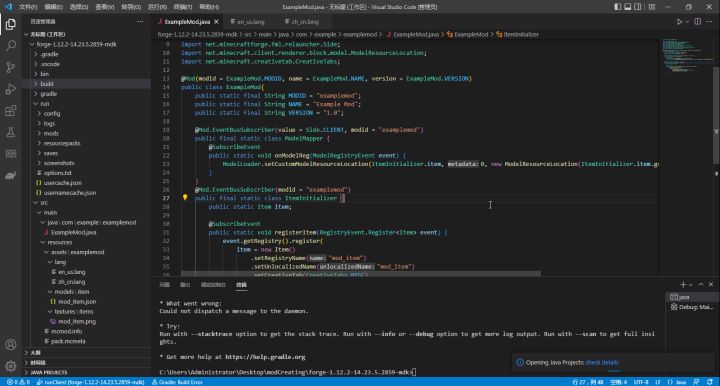Click Gradle: Build Error in status bar
The width and height of the screenshot is (720, 386).
click(177, 382)
